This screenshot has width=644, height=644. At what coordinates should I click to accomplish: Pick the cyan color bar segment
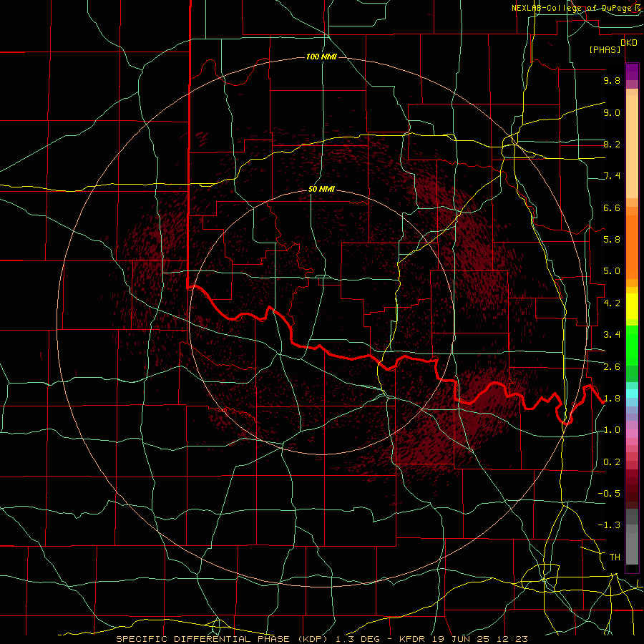tap(632, 393)
